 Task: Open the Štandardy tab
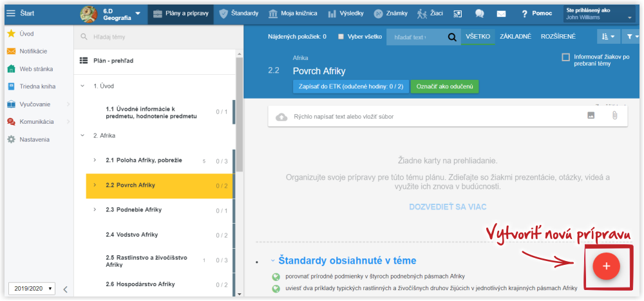coord(239,14)
